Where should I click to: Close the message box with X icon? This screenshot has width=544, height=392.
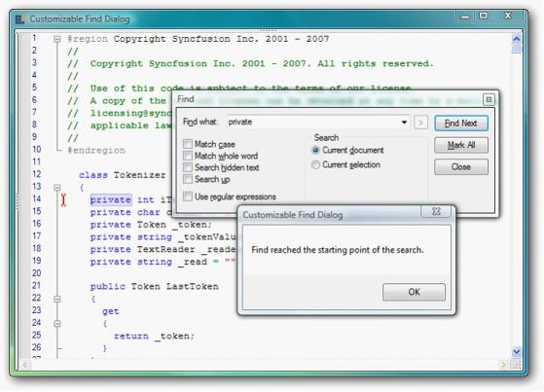(x=436, y=211)
